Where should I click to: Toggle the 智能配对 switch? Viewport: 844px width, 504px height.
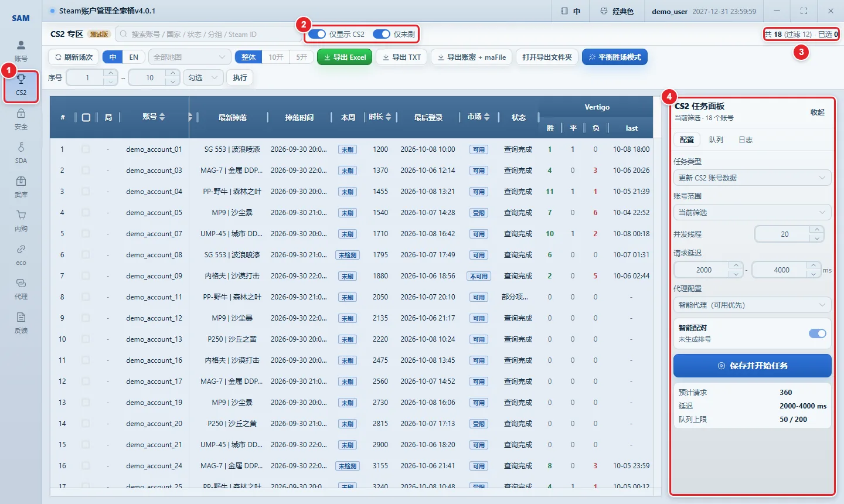click(817, 333)
